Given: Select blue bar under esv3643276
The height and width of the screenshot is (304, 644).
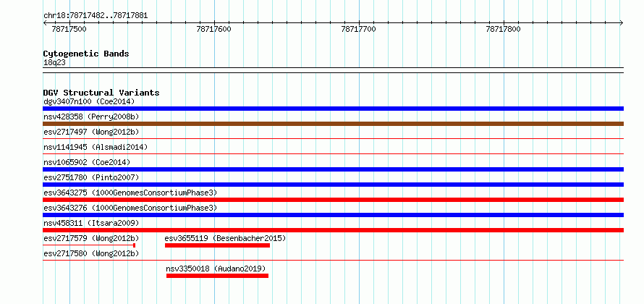Looking at the screenshot, I should pyautogui.click(x=333, y=215).
